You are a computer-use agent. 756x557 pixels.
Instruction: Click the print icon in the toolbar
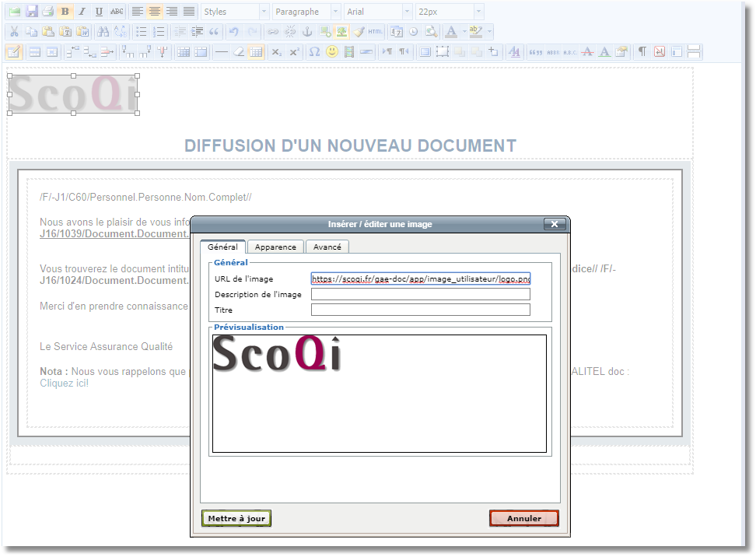[48, 12]
